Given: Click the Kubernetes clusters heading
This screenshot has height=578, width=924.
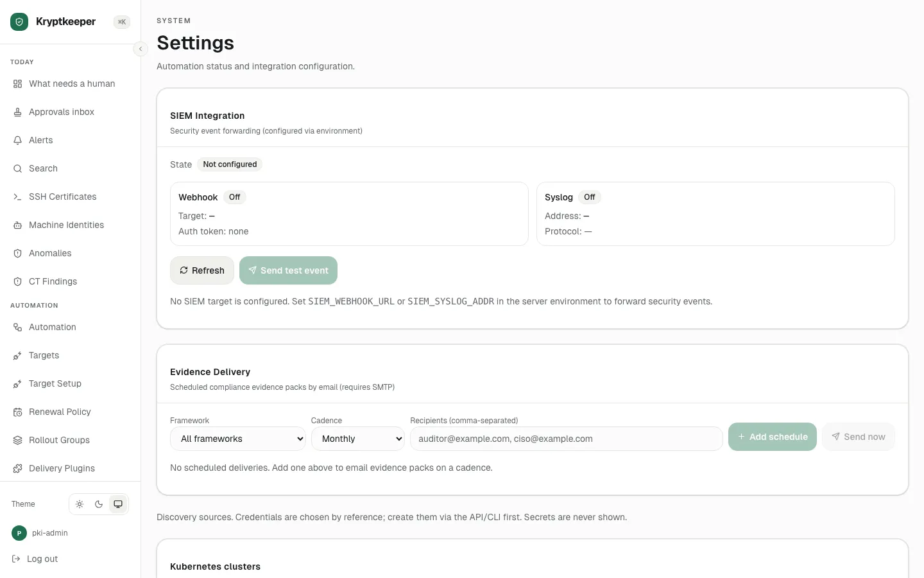Looking at the screenshot, I should click(215, 566).
